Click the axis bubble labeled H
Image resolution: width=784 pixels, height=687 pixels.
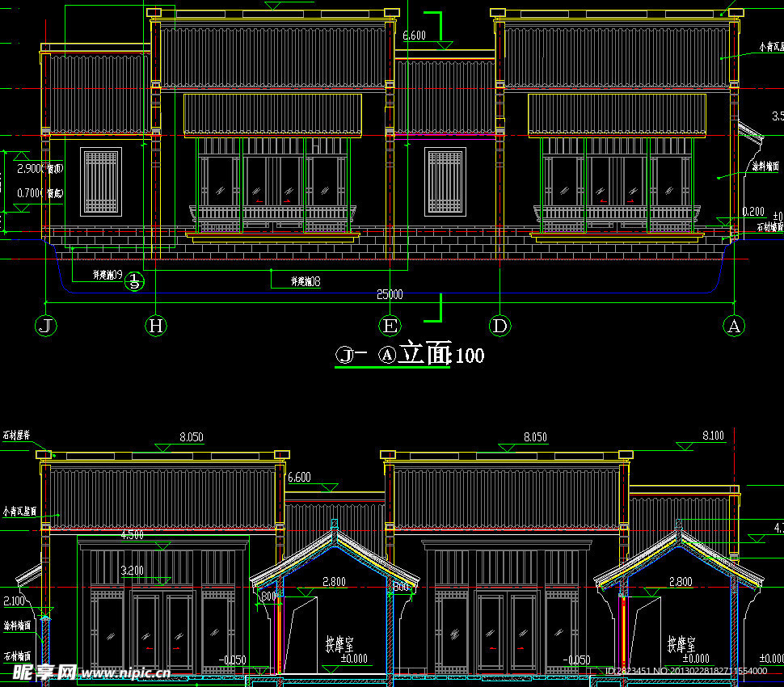click(156, 326)
